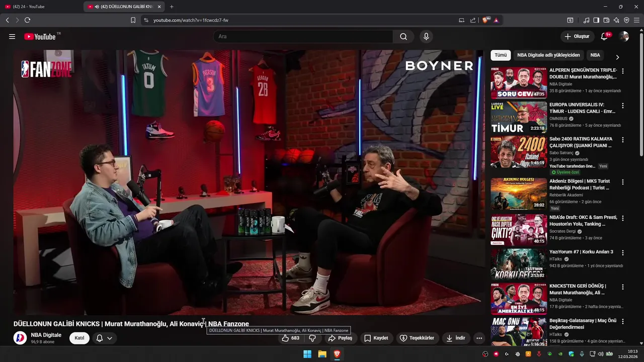The width and height of the screenshot is (644, 362).
Task: Open options for ALPEREN ŞENGÜN'DEN TRIPLE-DOUBLE video
Action: pyautogui.click(x=623, y=71)
